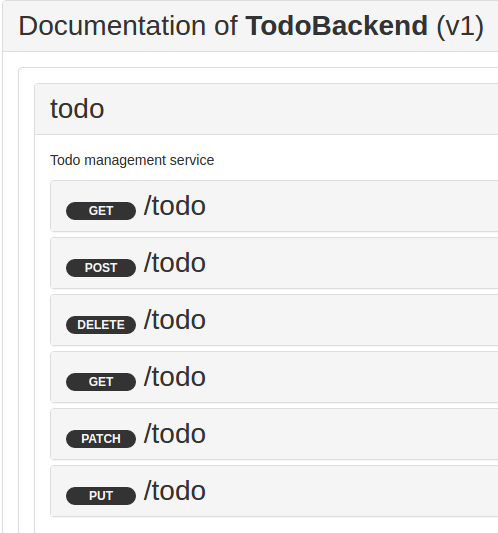498x533 pixels.
Task: Open /todo path of GET row below DELETE
Action: 175,377
